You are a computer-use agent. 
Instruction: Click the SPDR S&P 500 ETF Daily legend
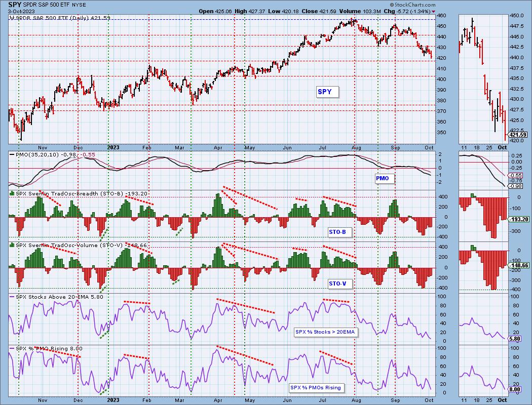(60, 18)
